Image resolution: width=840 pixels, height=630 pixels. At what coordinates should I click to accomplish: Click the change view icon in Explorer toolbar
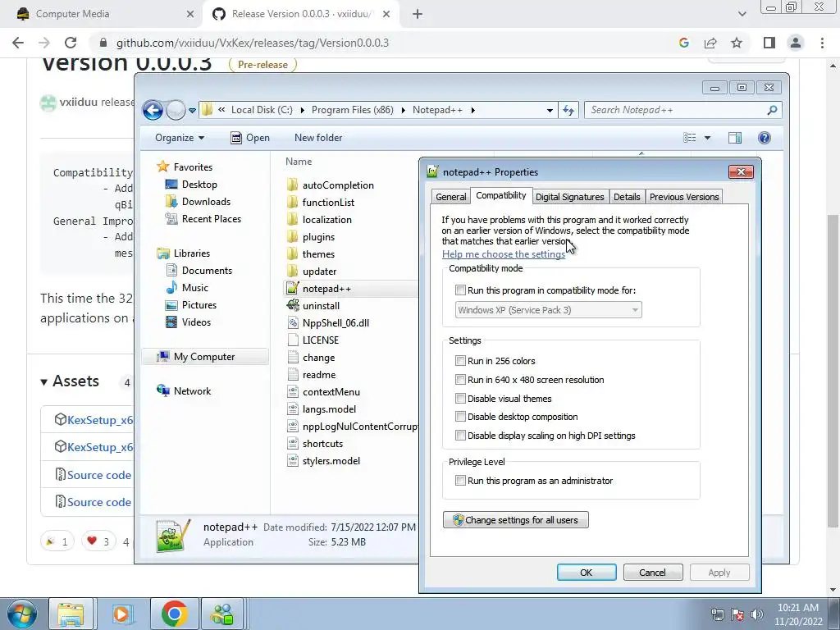(x=689, y=138)
